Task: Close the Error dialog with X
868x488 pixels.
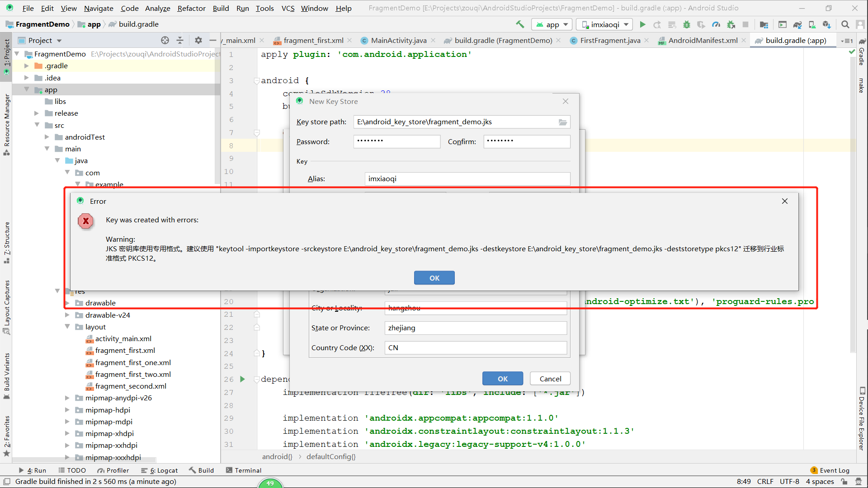Action: point(785,201)
